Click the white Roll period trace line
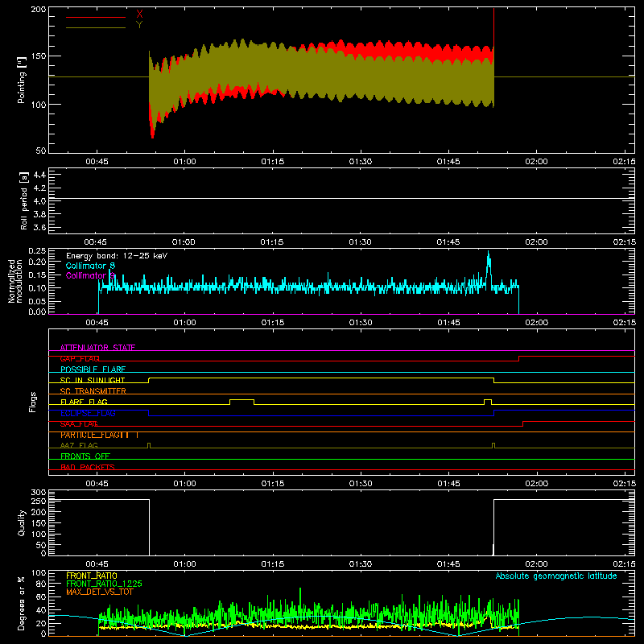This screenshot has height=644, width=644. point(341,199)
